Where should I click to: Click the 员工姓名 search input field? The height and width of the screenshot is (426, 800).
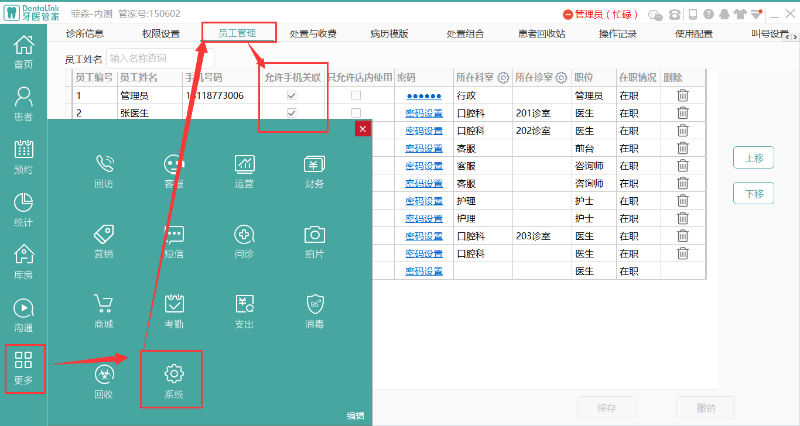point(160,59)
